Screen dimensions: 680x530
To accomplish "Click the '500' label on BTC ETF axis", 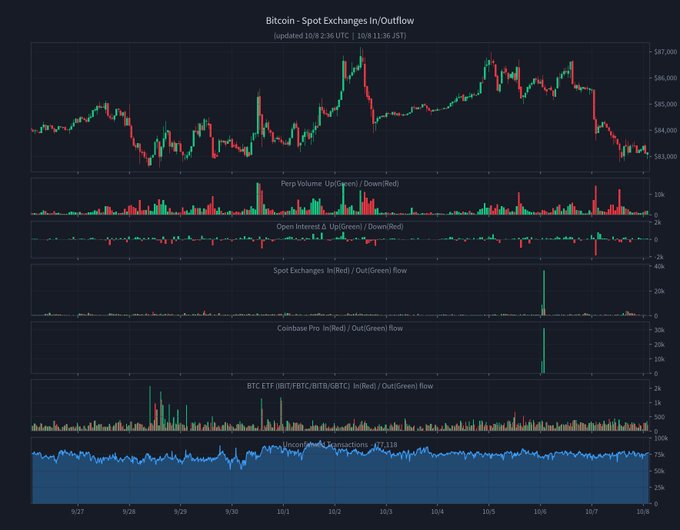I will [659, 417].
